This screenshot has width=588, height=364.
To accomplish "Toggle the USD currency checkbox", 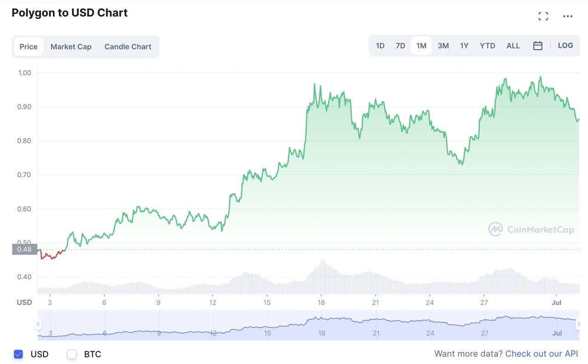I will [18, 354].
